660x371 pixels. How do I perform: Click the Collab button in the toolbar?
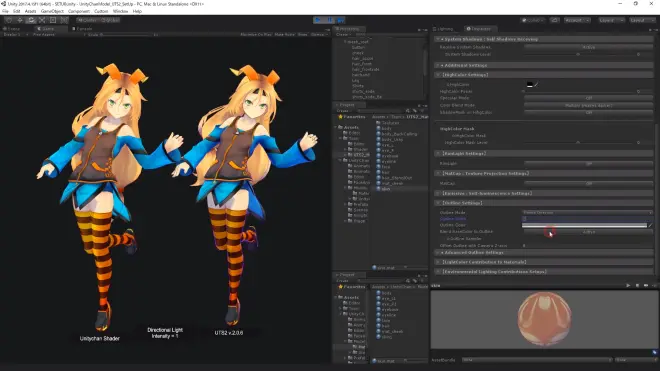point(533,20)
